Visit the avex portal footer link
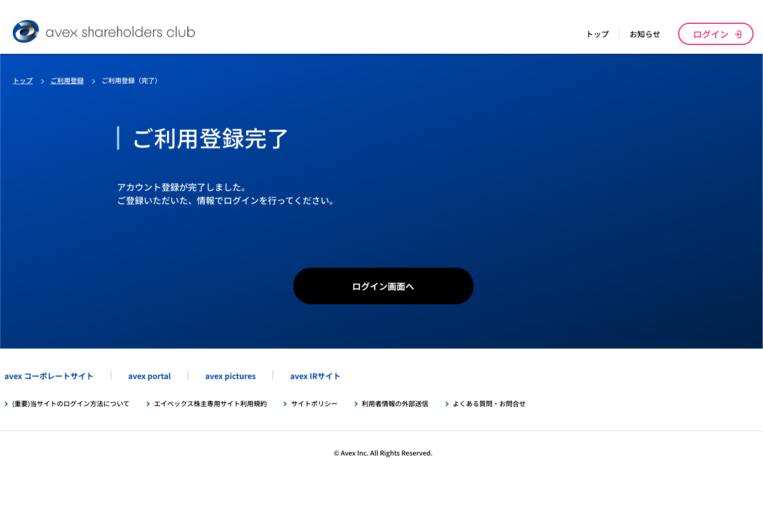The width and height of the screenshot is (763, 532). pyautogui.click(x=149, y=376)
